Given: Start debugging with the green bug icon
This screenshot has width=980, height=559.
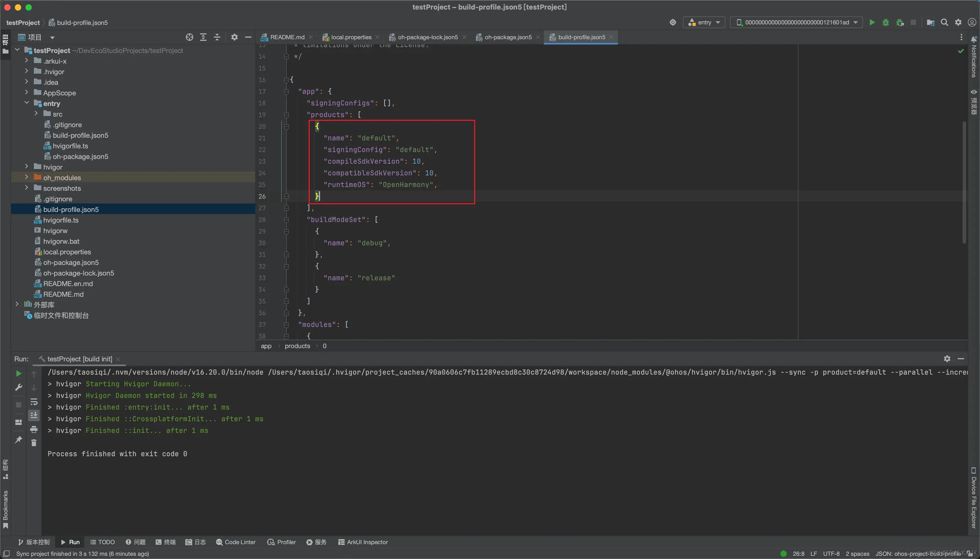Looking at the screenshot, I should click(x=886, y=22).
